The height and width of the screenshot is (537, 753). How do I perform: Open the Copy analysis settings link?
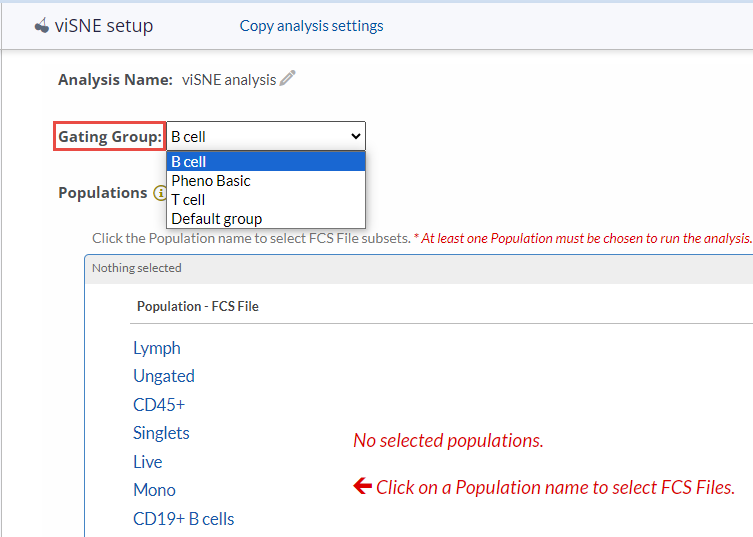[x=311, y=26]
